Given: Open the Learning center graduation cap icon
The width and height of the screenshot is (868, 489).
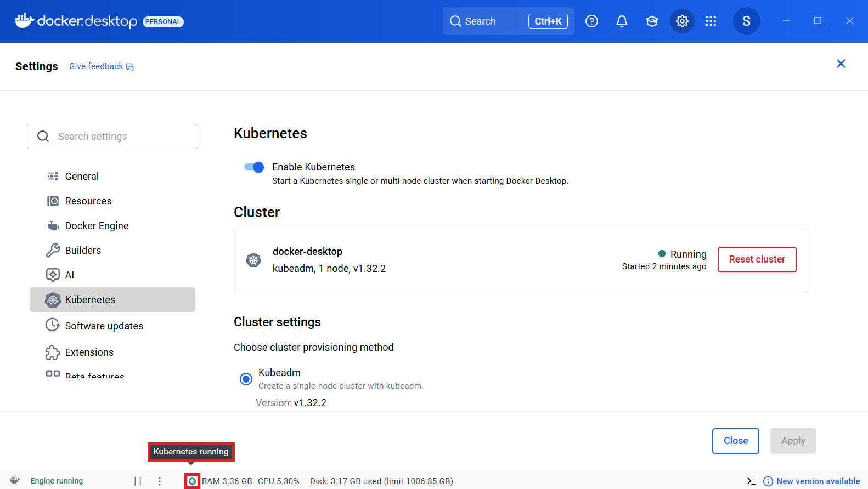Looking at the screenshot, I should (652, 21).
